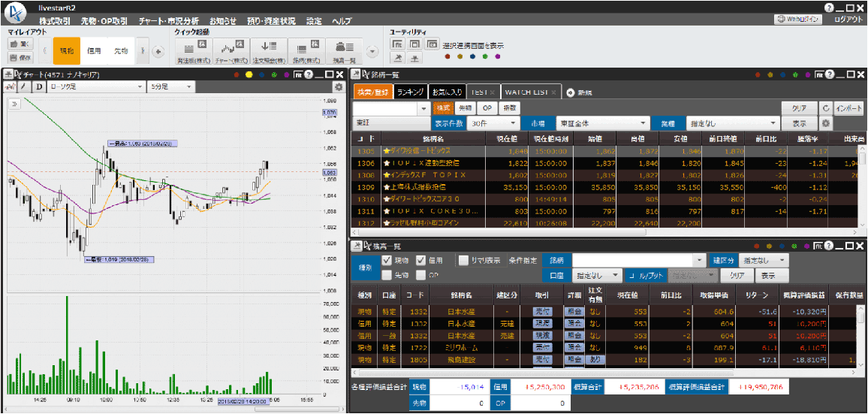Open the help icon in the chart window title bar
The image size is (868, 414).
click(309, 74)
